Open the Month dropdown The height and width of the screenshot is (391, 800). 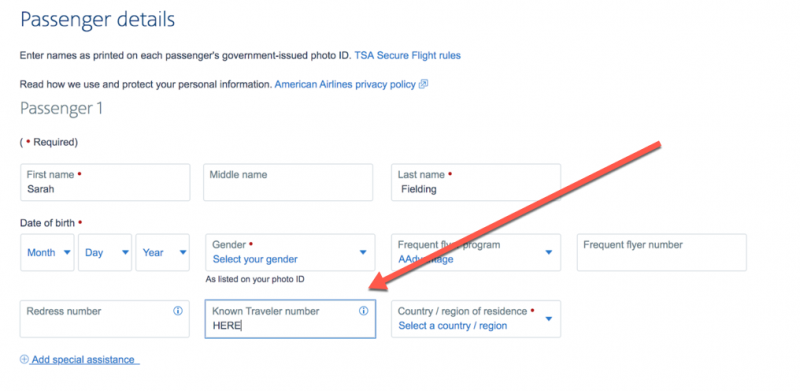tap(47, 252)
